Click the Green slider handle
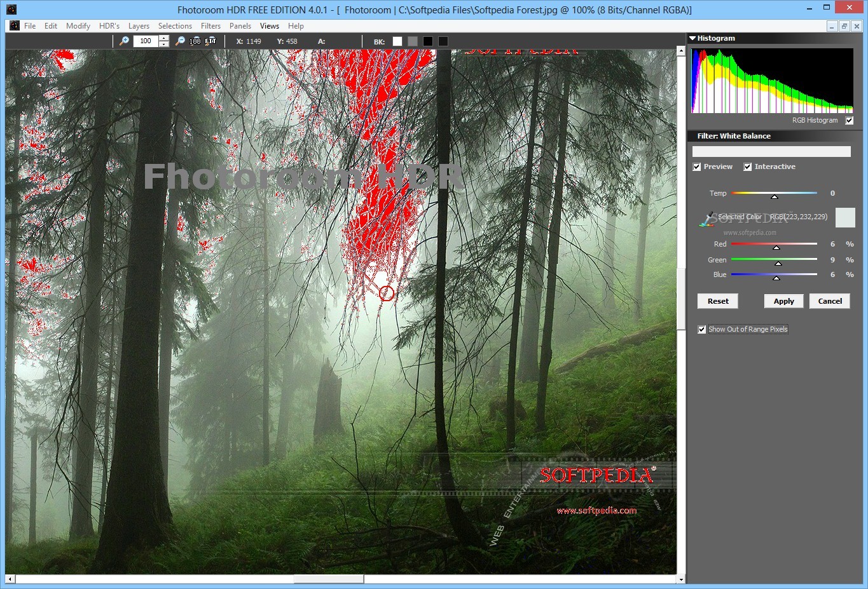Image resolution: width=868 pixels, height=589 pixels. 778,263
